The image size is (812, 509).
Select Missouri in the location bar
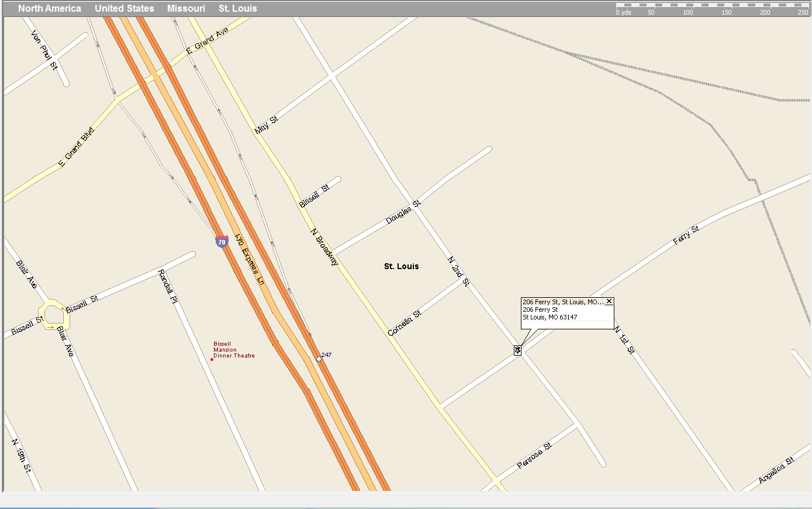click(x=186, y=8)
